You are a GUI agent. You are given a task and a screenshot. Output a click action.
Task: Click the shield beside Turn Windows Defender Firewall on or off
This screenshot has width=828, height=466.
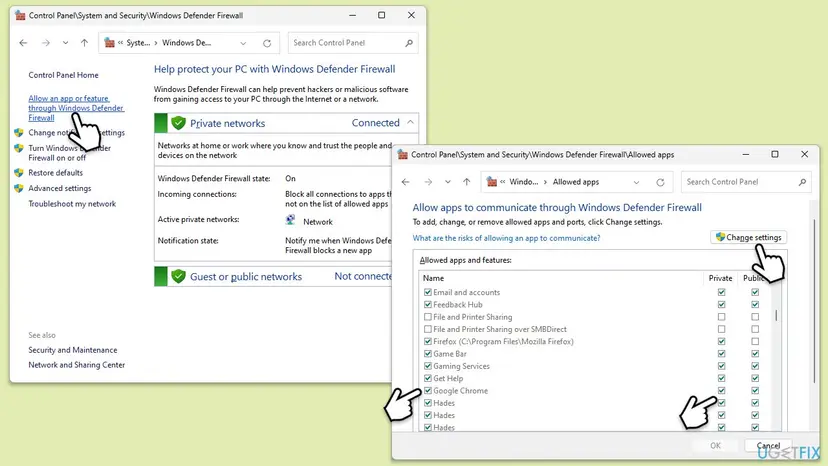[x=19, y=148]
